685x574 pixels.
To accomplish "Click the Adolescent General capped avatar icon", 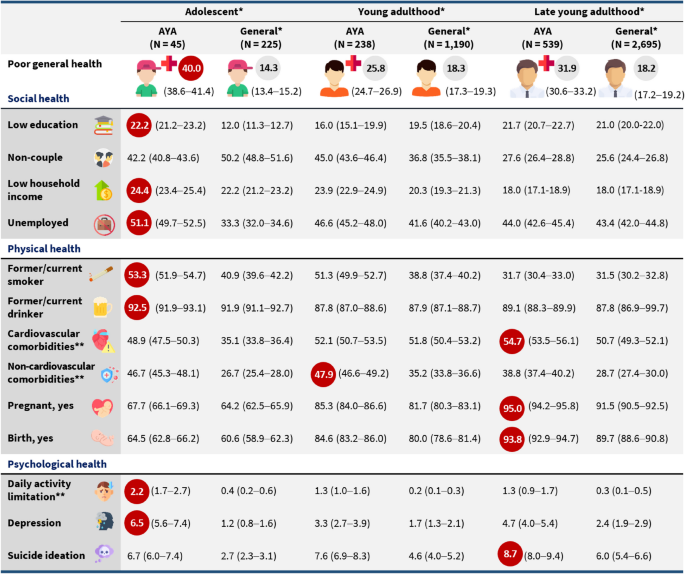I will [239, 79].
